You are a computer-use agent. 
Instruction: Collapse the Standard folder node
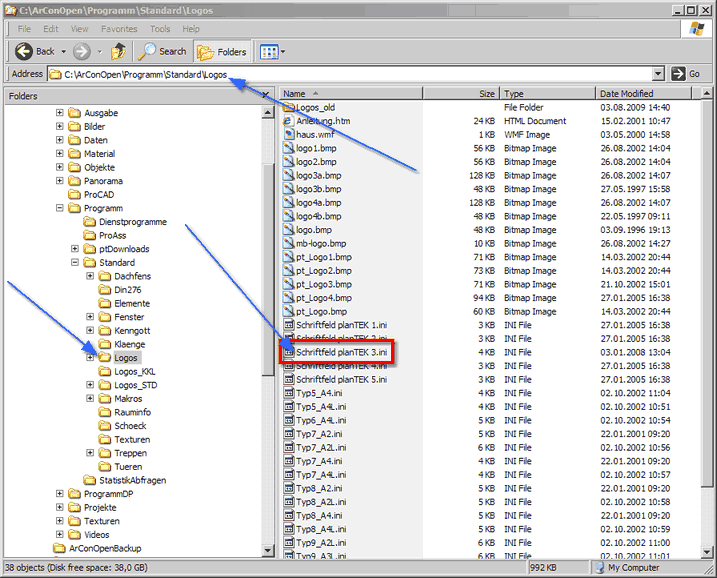[75, 263]
